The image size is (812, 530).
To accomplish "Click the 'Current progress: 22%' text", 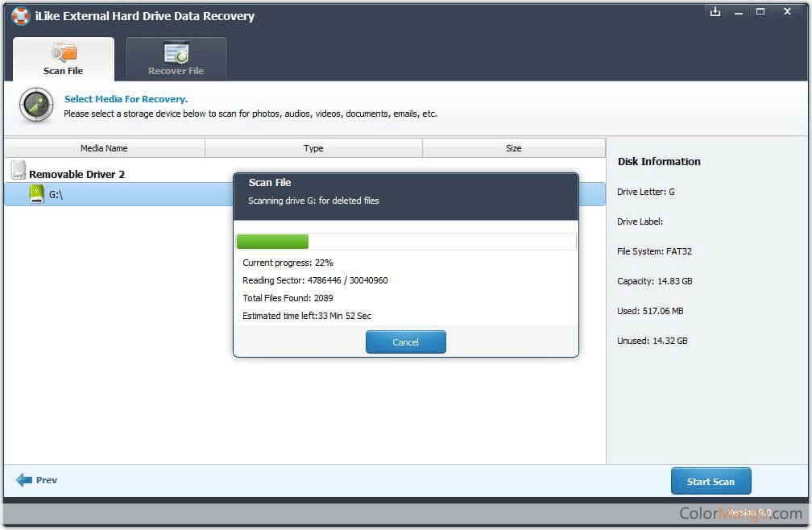I will [288, 263].
